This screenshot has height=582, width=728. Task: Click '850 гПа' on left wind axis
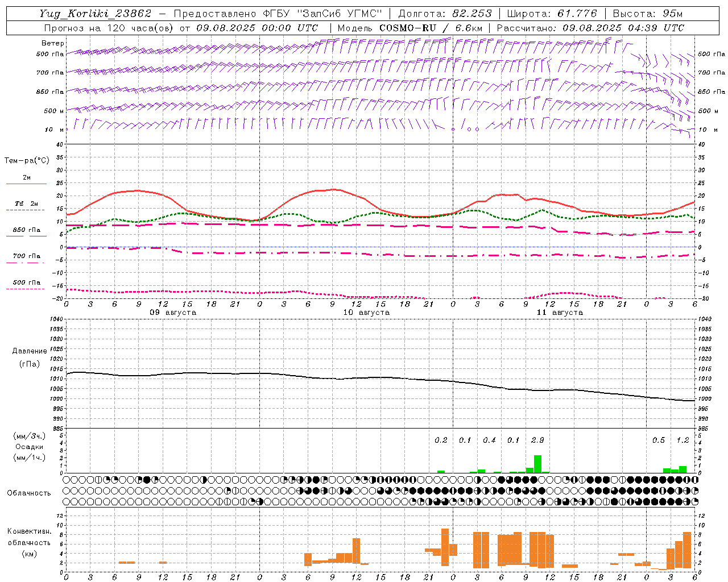(50, 92)
